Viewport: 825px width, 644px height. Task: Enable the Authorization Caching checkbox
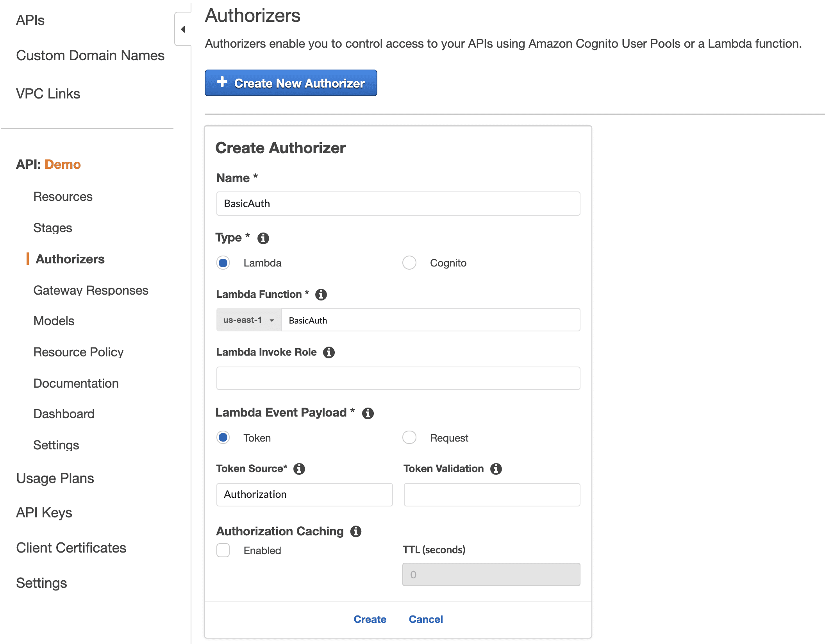click(x=223, y=550)
